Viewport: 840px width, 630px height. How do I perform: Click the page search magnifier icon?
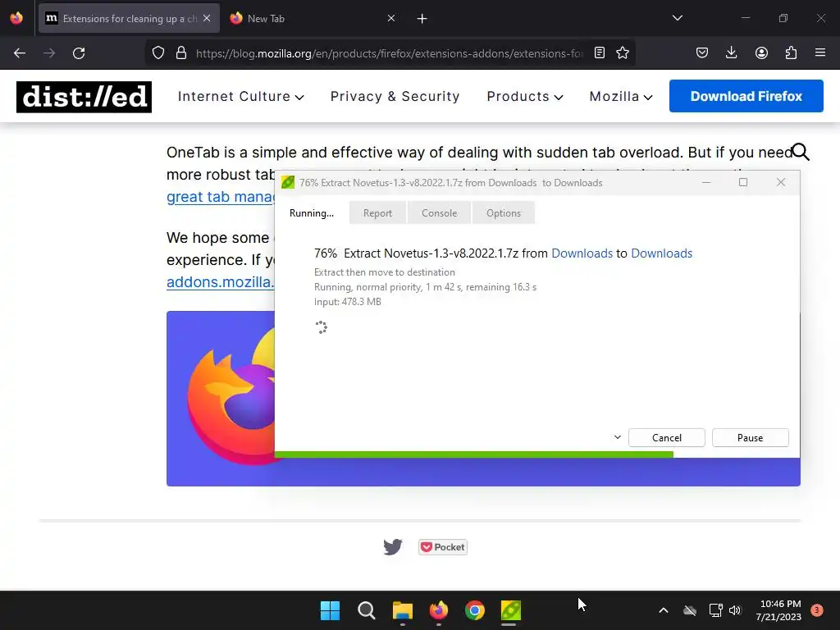click(x=801, y=152)
